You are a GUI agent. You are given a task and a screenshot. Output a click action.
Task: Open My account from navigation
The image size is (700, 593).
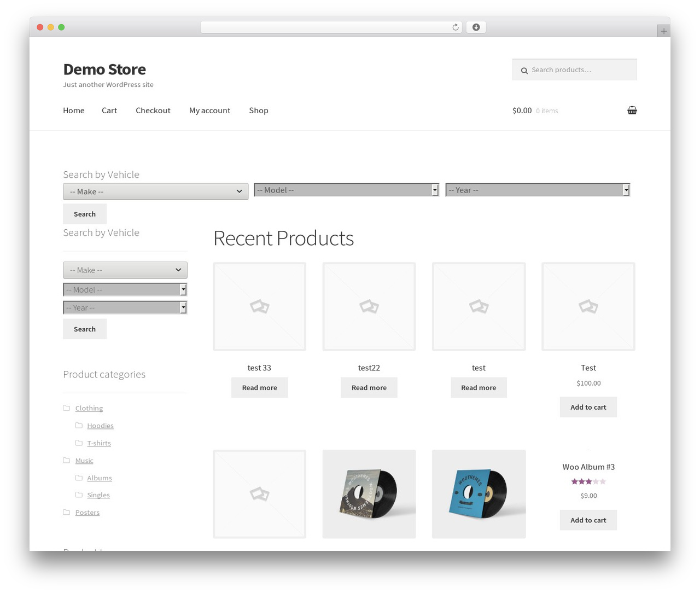click(x=210, y=111)
